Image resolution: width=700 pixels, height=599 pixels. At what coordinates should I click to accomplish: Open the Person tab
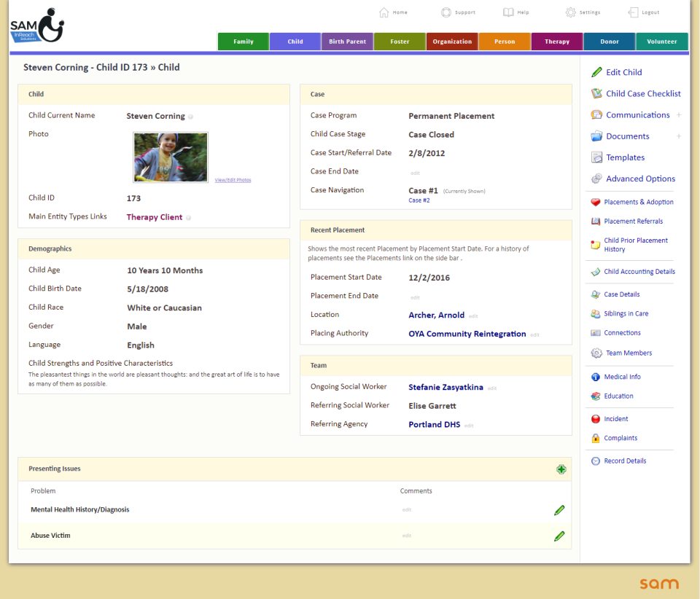[x=505, y=42]
